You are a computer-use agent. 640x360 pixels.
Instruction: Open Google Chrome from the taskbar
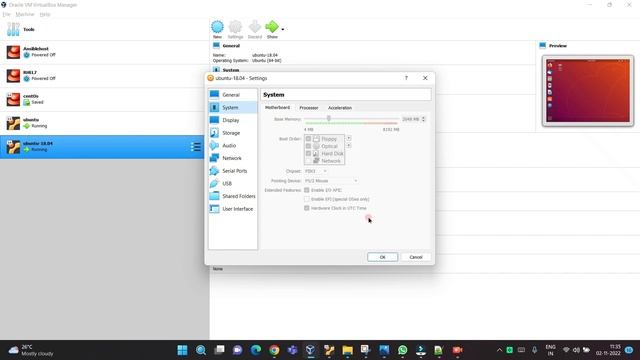click(x=274, y=350)
